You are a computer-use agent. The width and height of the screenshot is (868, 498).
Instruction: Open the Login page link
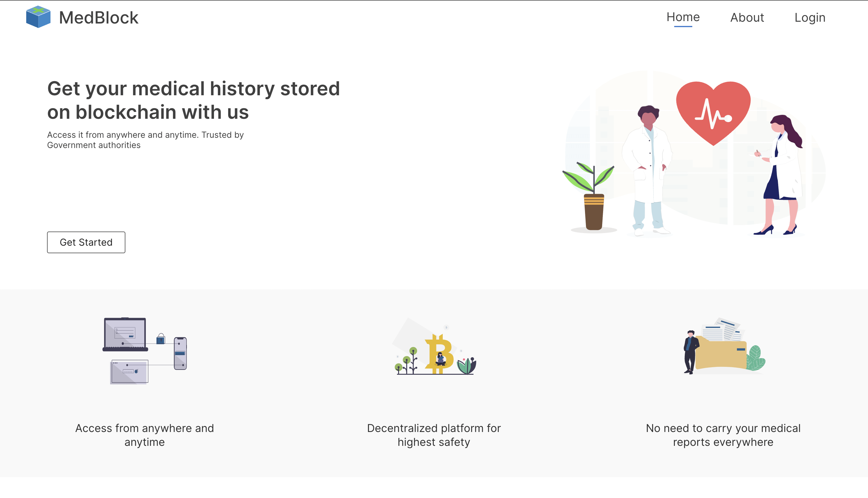click(810, 18)
